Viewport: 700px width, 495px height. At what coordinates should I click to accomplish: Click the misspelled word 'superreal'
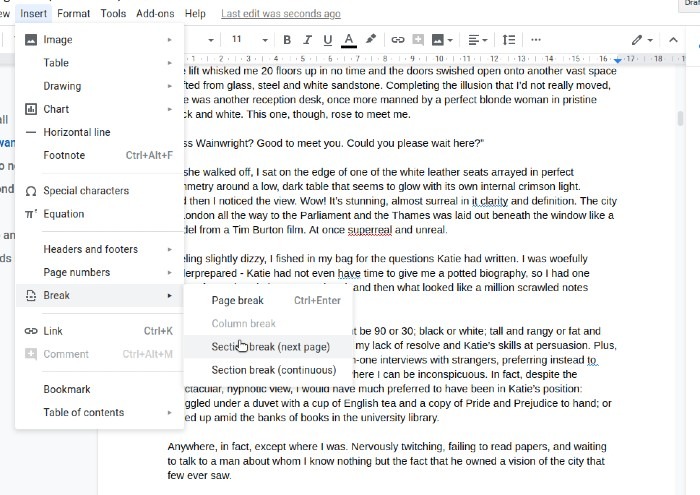pyautogui.click(x=370, y=230)
